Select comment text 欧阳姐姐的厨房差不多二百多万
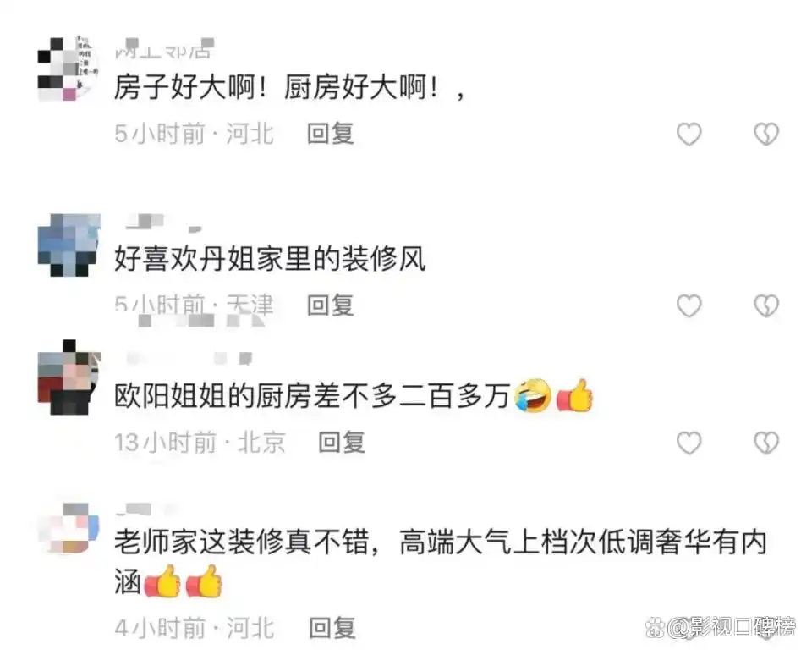The width and height of the screenshot is (812, 655). 312,396
